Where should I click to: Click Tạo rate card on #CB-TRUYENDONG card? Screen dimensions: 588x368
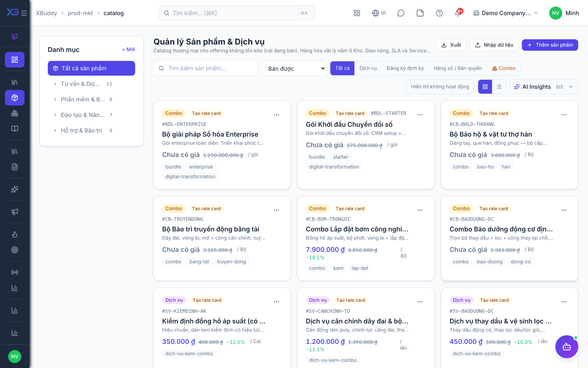(x=206, y=208)
